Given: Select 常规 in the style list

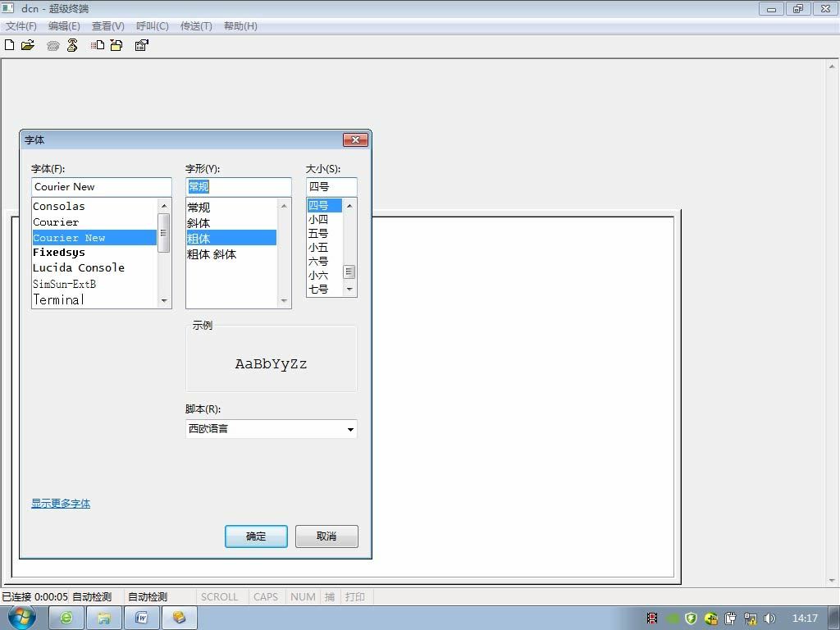Looking at the screenshot, I should (231, 208).
